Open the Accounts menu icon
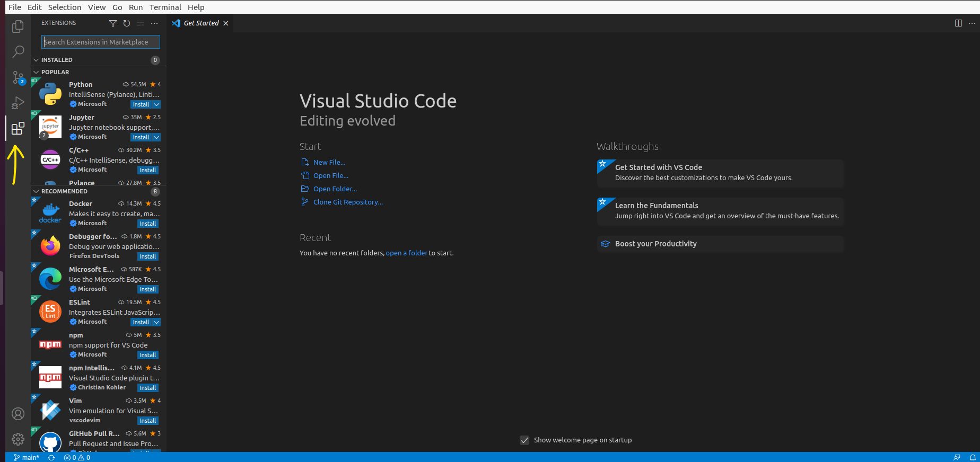 pos(18,414)
